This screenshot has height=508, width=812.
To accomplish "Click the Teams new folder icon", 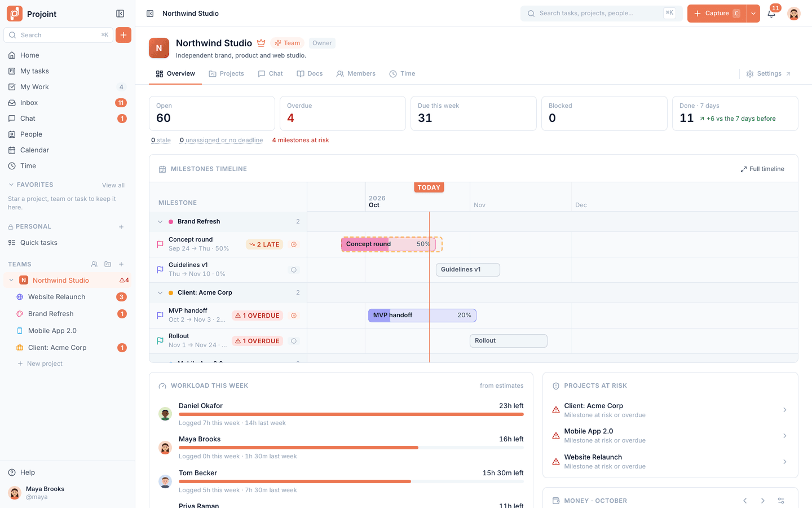I will [x=108, y=264].
